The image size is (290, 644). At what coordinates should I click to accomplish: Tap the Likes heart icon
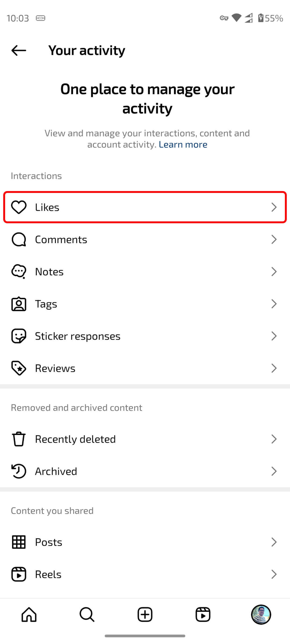[19, 207]
